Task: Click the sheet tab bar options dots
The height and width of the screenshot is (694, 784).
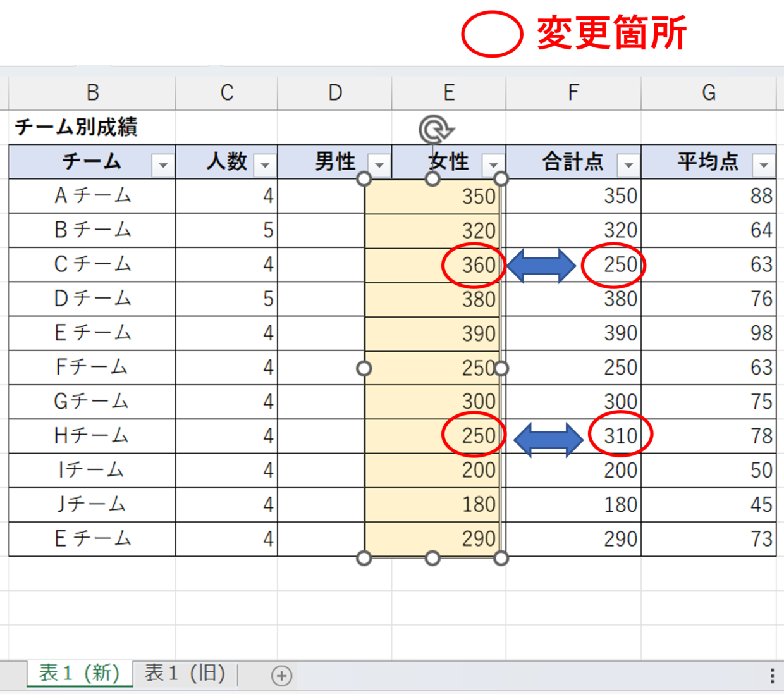Action: (772, 675)
